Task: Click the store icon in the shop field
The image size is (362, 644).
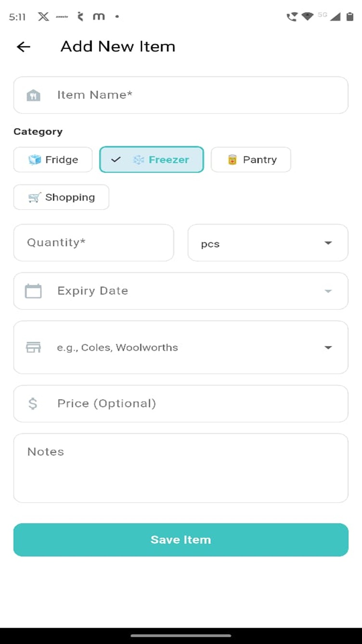Action: click(x=33, y=348)
